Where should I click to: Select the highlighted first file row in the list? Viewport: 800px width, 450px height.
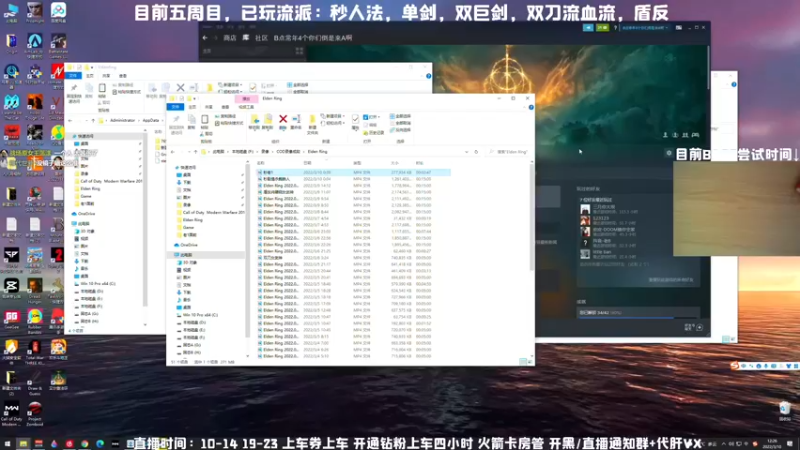353,172
